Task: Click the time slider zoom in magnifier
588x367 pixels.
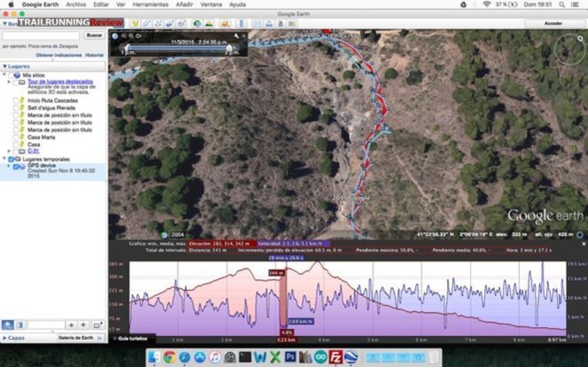Action: coord(131,36)
